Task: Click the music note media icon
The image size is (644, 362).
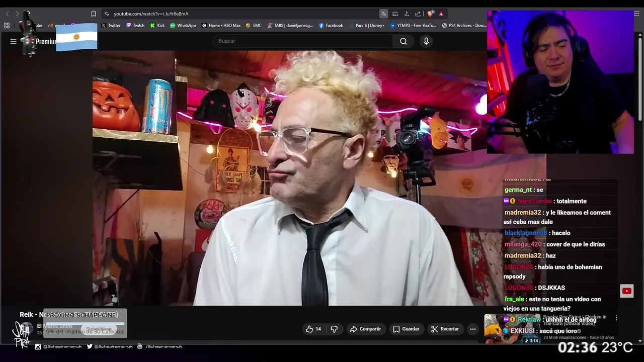Action: 407,14
